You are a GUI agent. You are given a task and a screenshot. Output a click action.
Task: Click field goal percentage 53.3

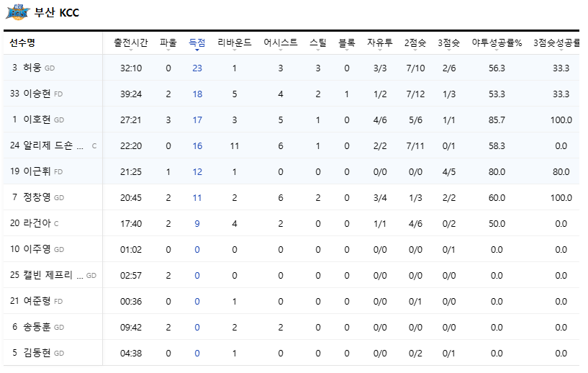click(x=497, y=94)
